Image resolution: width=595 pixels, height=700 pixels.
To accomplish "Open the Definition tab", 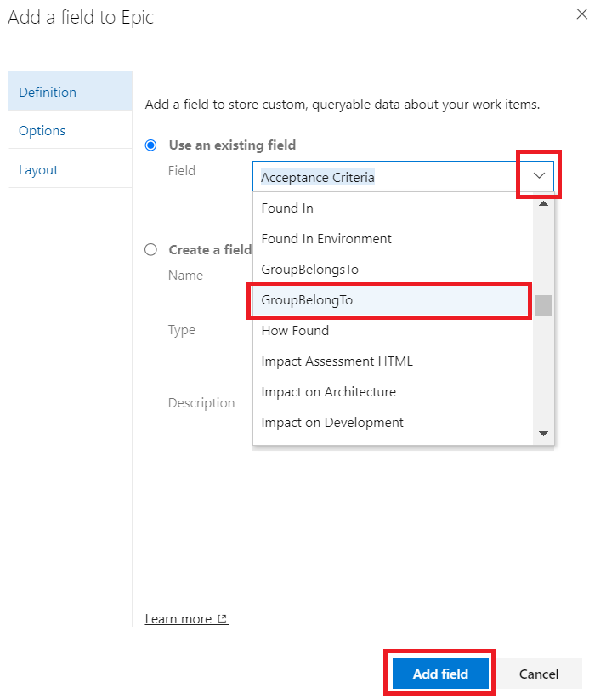I will pos(70,91).
